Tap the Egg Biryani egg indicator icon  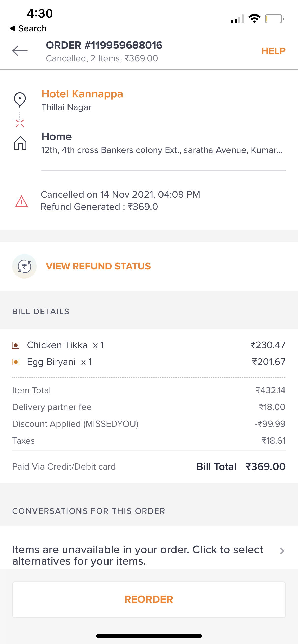pos(16,362)
